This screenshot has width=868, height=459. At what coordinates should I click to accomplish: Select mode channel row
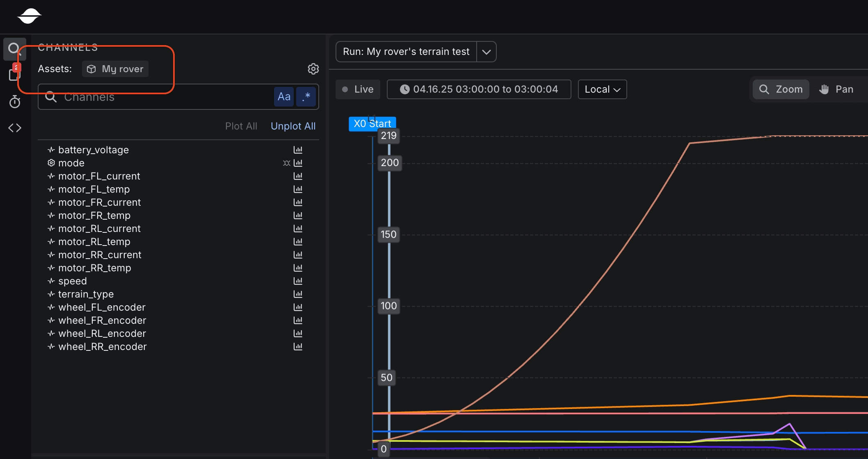point(178,163)
